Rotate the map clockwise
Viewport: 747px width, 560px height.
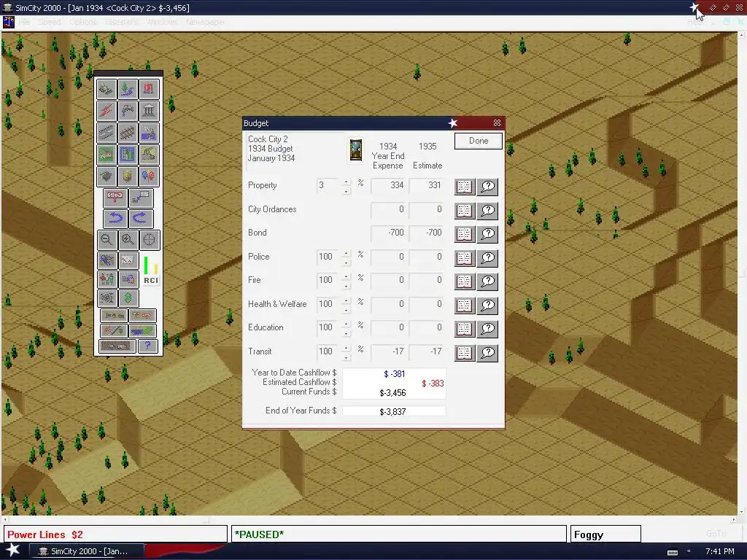pos(141,219)
